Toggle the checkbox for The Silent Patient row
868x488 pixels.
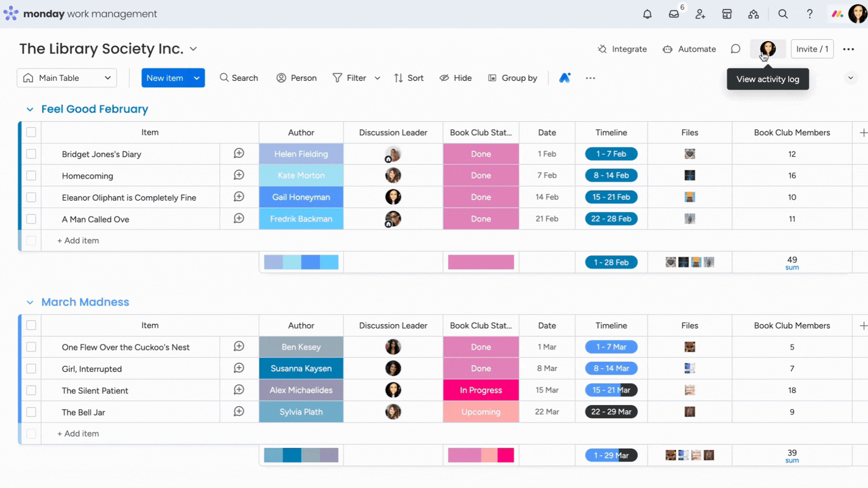(x=32, y=390)
